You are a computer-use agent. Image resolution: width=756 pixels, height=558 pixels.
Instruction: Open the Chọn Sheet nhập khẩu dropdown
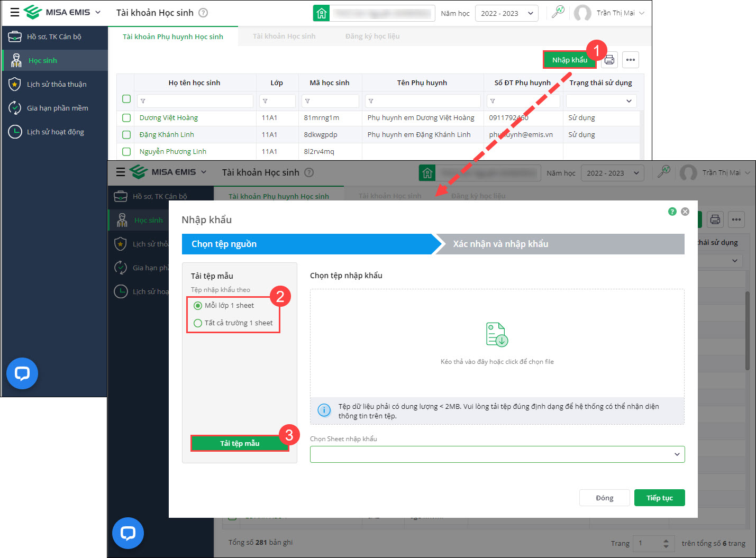[x=497, y=454]
